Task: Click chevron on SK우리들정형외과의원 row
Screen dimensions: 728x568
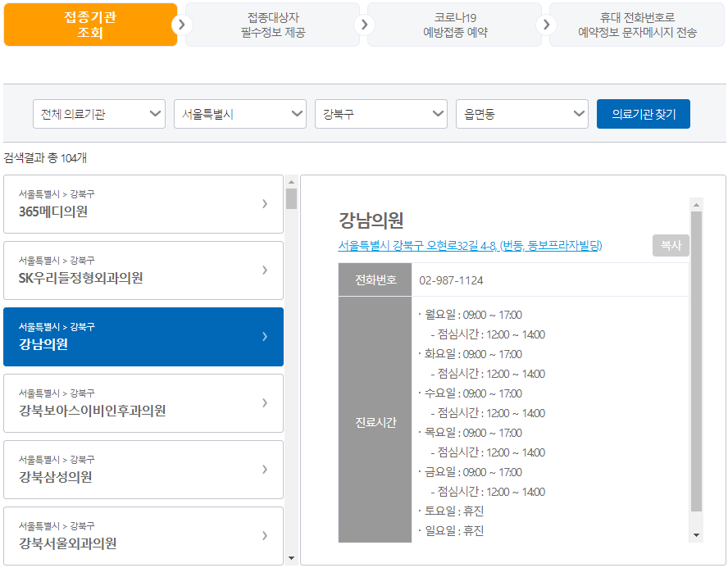Action: (265, 270)
